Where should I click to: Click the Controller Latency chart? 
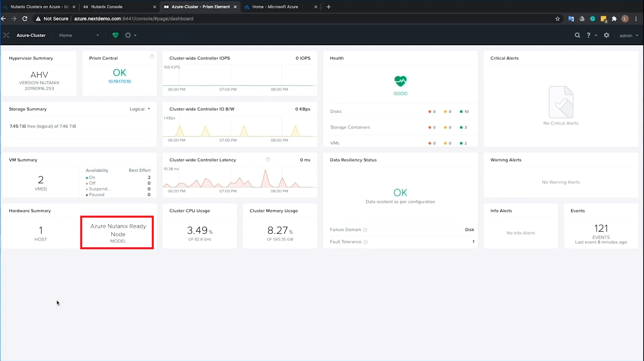click(x=240, y=177)
